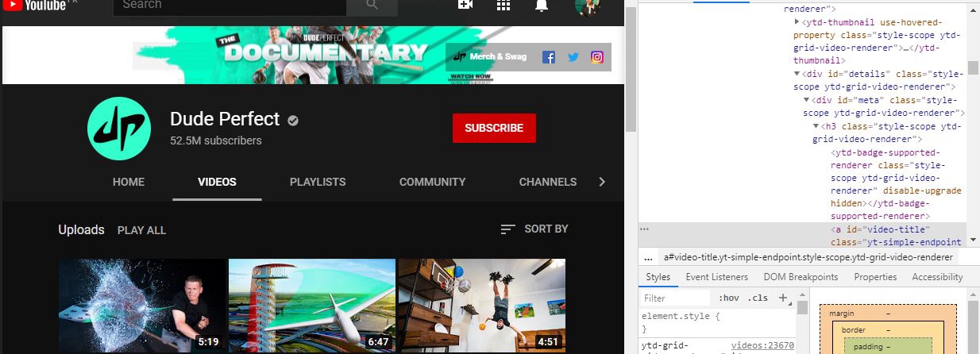Go to the HOME channel tab

pyautogui.click(x=129, y=182)
